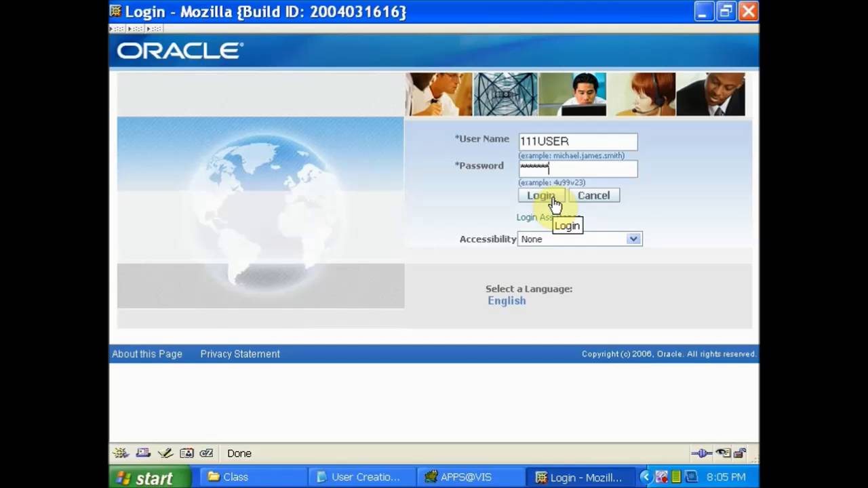The height and width of the screenshot is (488, 868).
Task: Select the English language link
Action: click(x=507, y=301)
